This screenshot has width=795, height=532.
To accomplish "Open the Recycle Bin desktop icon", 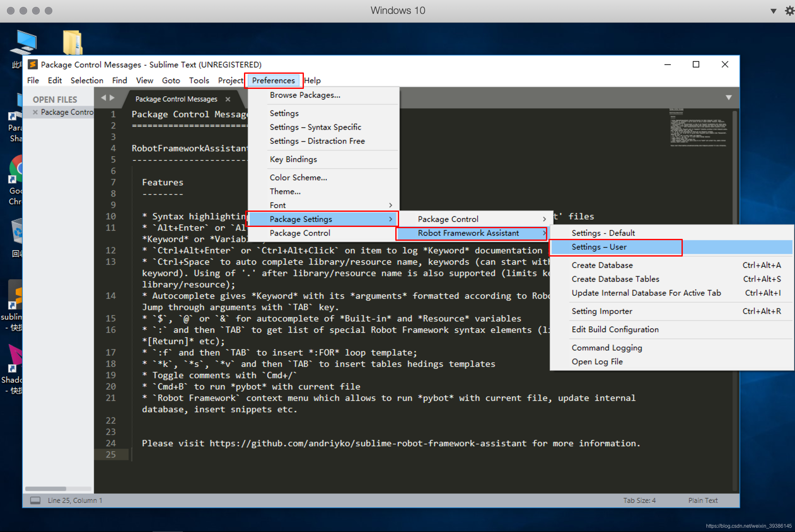I will tap(16, 238).
